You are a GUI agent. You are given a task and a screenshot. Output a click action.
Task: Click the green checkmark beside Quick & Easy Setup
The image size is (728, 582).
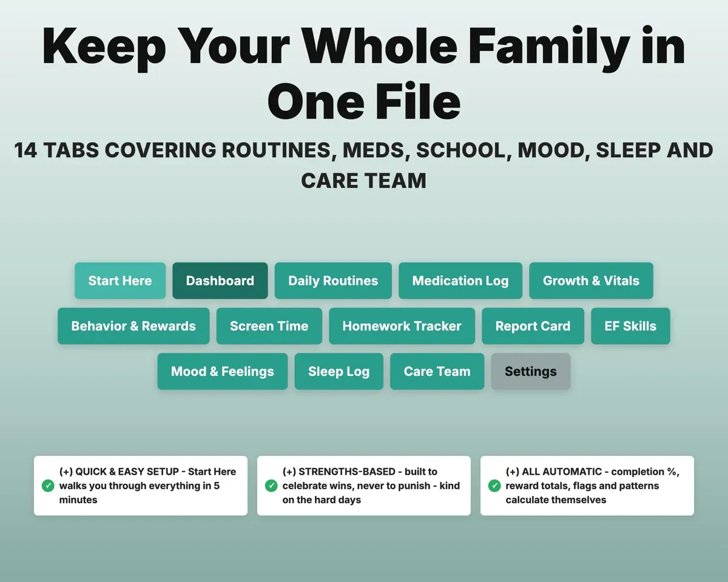48,486
